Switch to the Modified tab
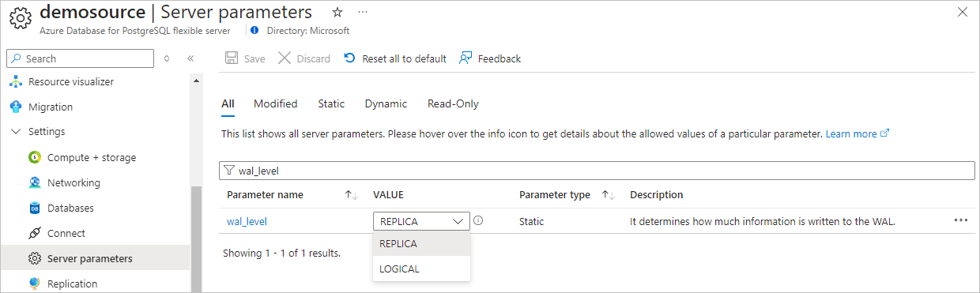Image resolution: width=980 pixels, height=293 pixels. (276, 103)
